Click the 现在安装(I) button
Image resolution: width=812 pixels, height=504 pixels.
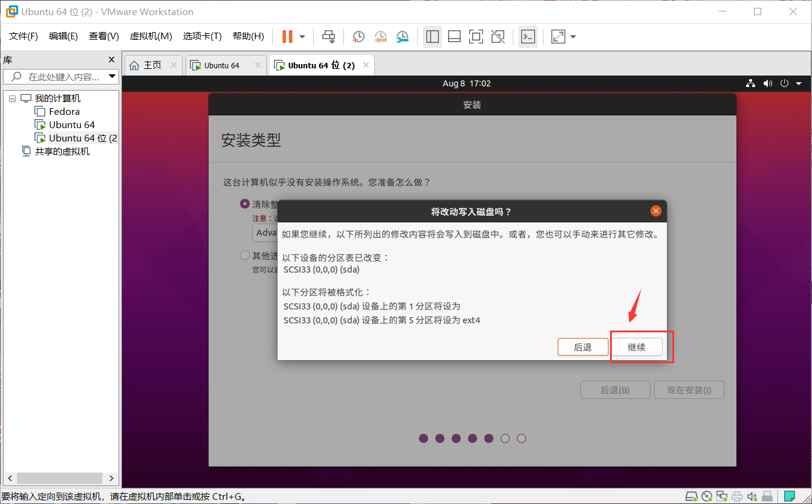tap(689, 390)
